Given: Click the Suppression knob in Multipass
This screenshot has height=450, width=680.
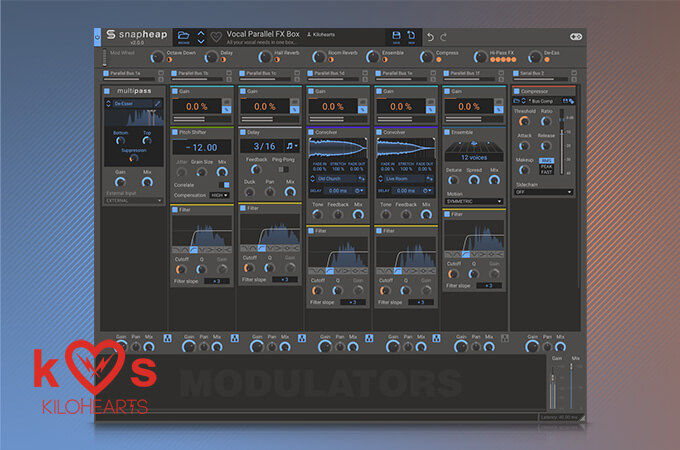Looking at the screenshot, I should (134, 158).
